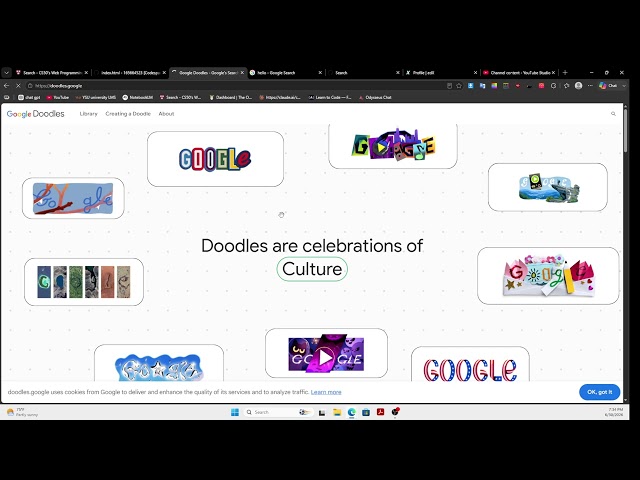Click the page vertical scrollbar
The width and height of the screenshot is (640, 480).
(x=626, y=131)
